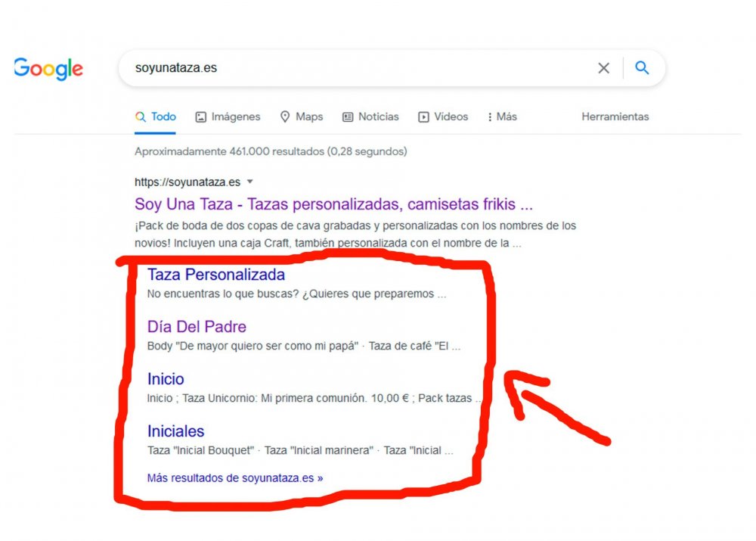
Task: Open the Inicio sitelink
Action: coord(165,379)
